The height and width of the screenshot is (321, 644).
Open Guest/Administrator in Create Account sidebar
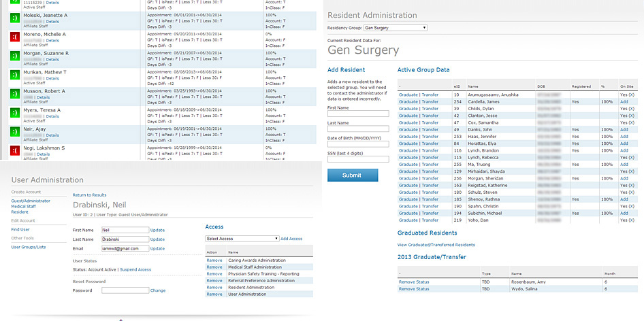31,201
